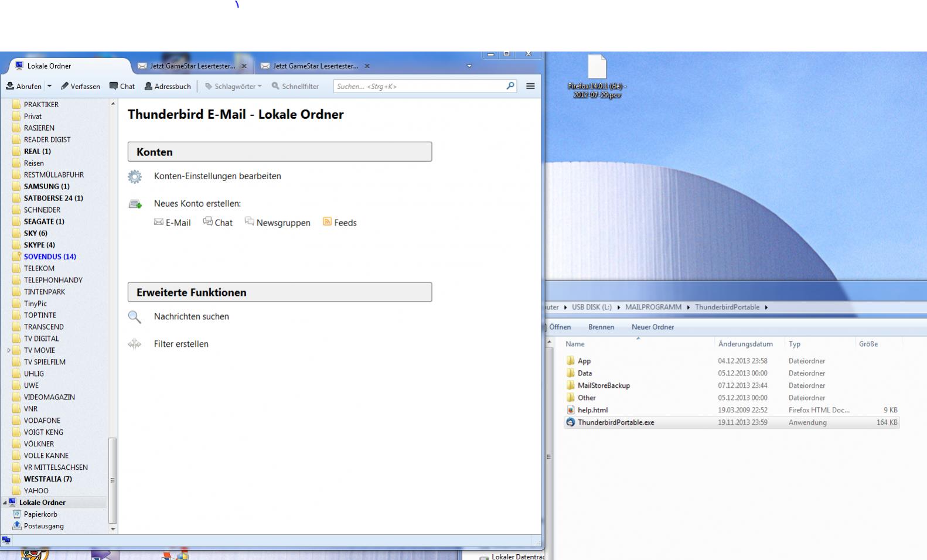
Task: Click USB DISK (L:) in Explorer breadcrumb
Action: coord(592,307)
